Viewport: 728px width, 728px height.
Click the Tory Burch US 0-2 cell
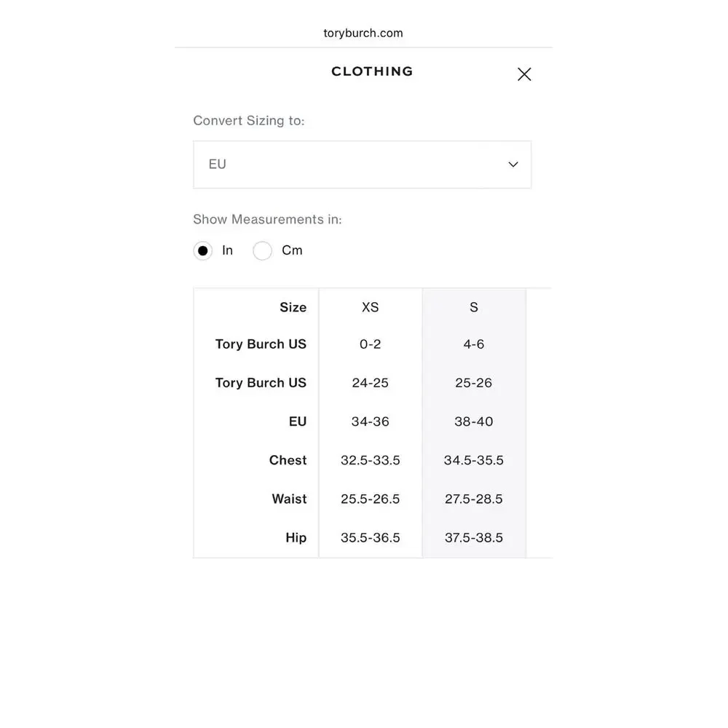tap(370, 344)
